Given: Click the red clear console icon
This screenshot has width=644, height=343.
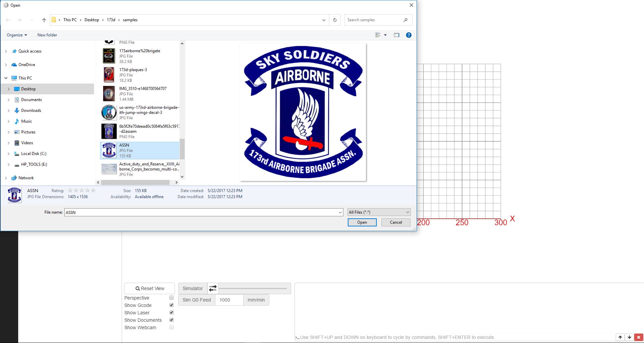Looking at the screenshot, I should click(638, 337).
